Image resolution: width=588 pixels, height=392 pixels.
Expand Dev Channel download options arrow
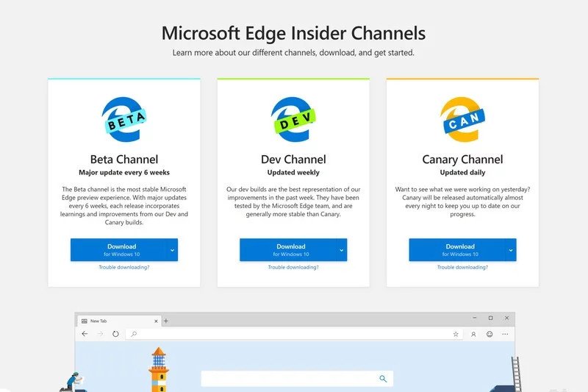click(x=342, y=250)
